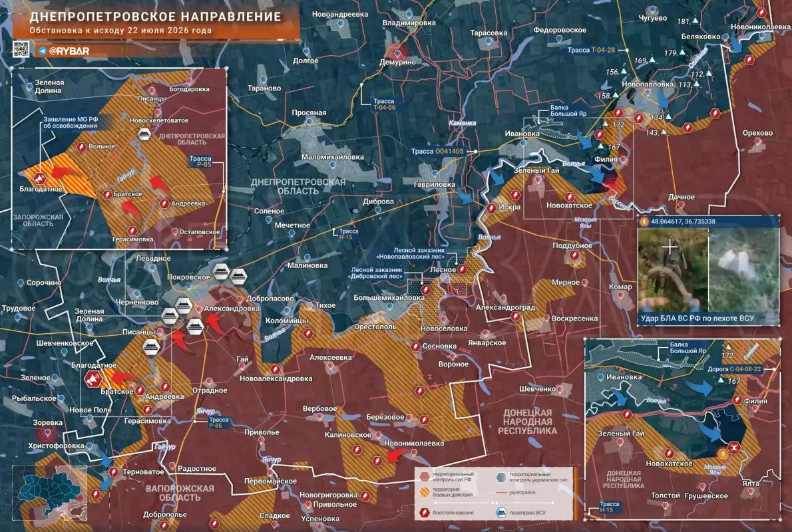Select the clash icon beside Искра

(491, 207)
